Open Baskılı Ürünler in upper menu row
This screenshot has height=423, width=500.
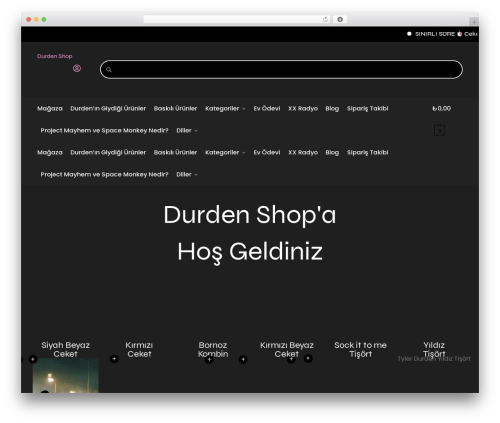175,108
